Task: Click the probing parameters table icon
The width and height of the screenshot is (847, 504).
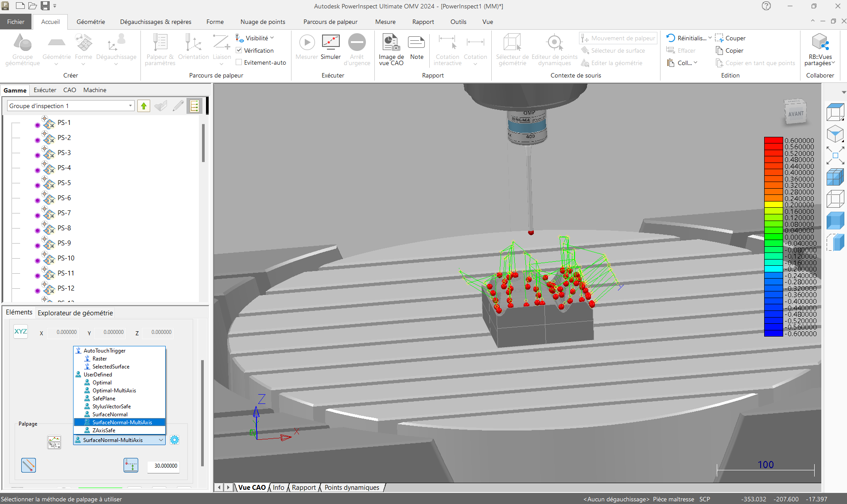Action: (x=54, y=442)
